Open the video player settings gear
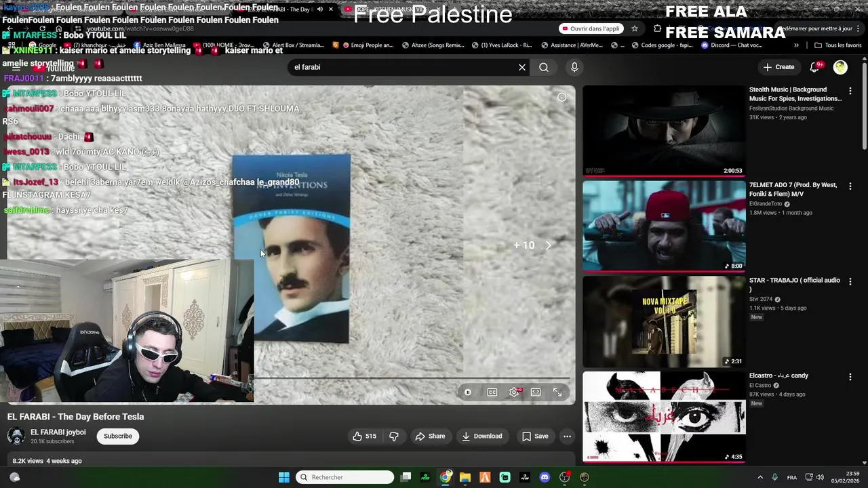Screen dimensions: 868x488 tap(514, 392)
